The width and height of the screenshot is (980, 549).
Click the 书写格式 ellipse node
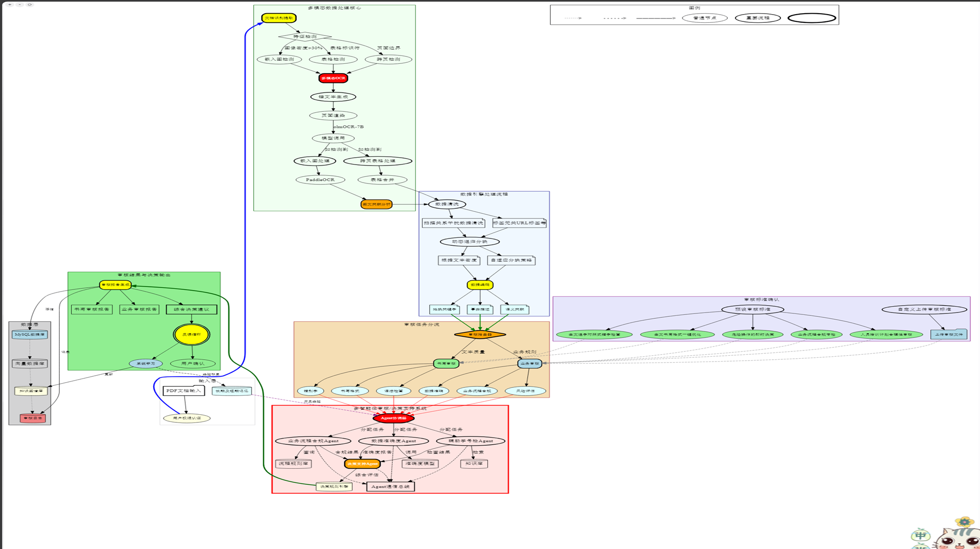350,391
